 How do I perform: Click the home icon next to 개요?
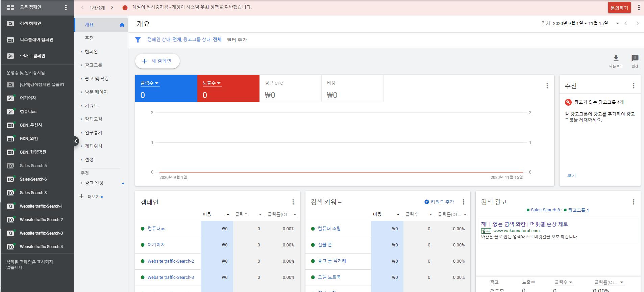coord(122,25)
